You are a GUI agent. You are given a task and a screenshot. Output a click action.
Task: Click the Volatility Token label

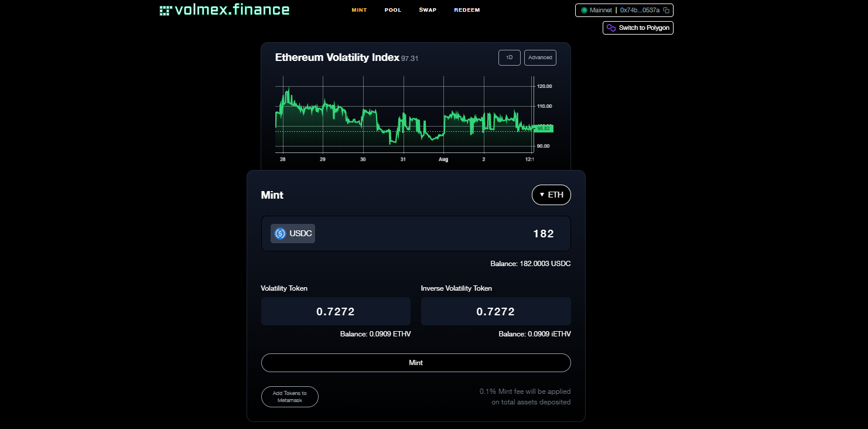point(284,288)
